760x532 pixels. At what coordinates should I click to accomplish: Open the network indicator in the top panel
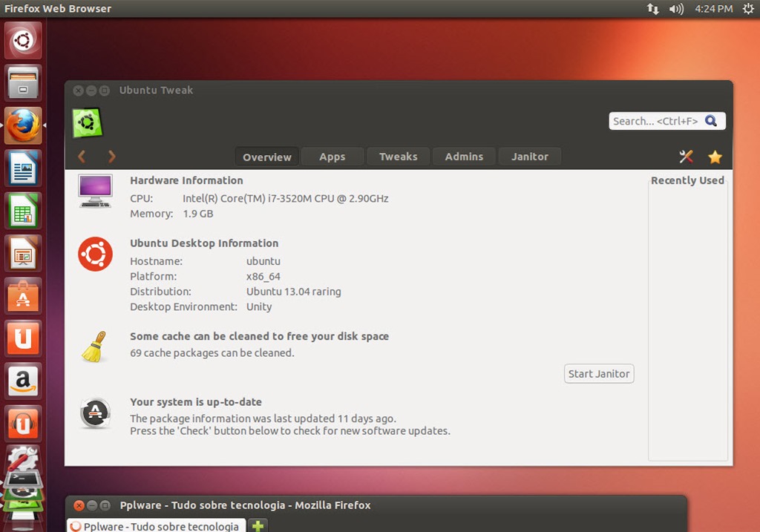point(653,9)
